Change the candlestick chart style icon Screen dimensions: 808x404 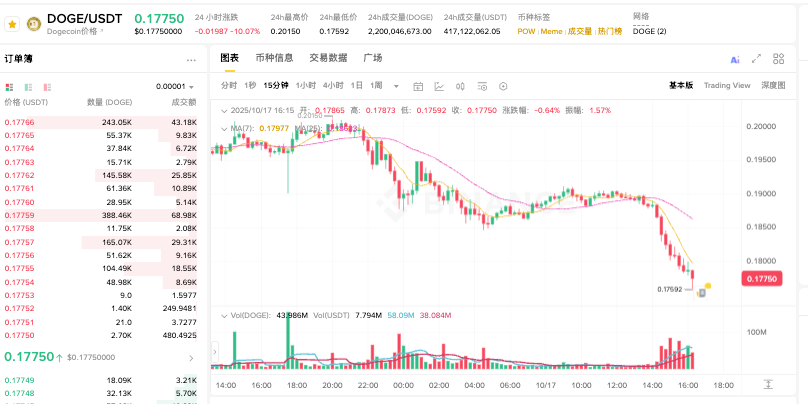[x=461, y=87]
